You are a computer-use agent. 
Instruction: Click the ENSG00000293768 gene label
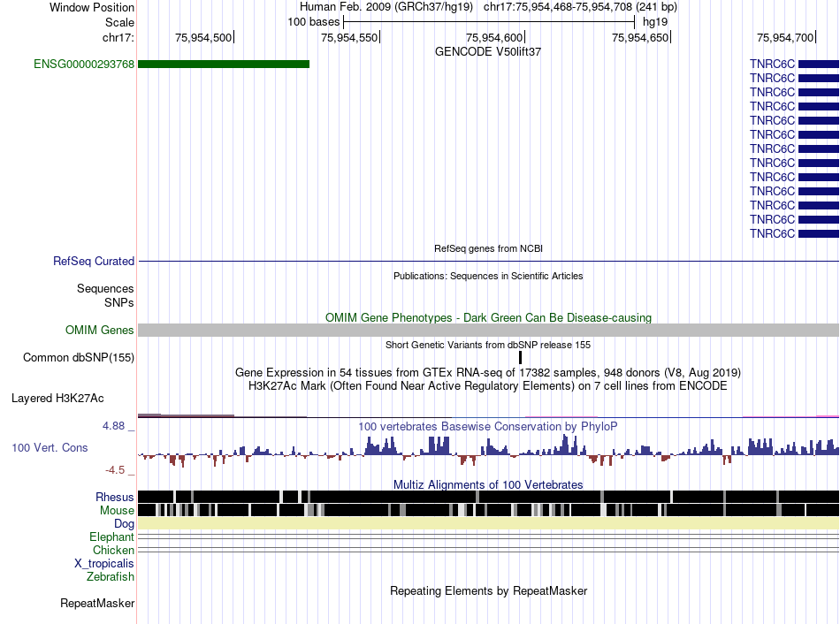coord(84,65)
